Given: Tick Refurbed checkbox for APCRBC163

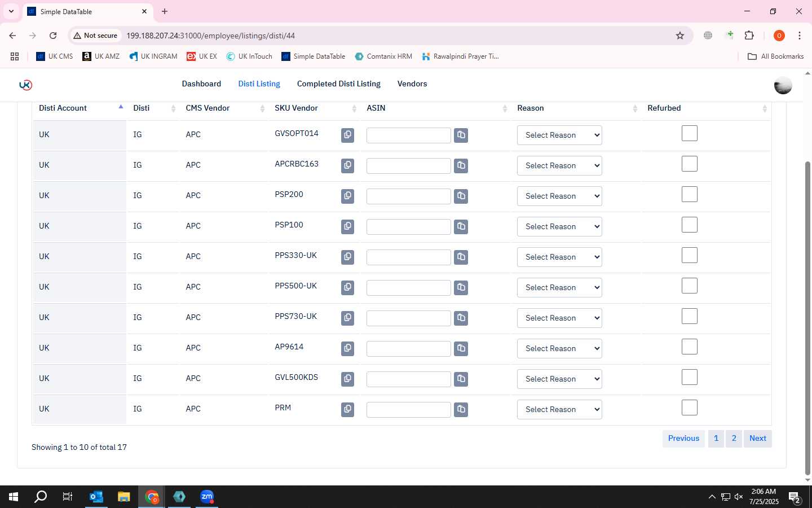Looking at the screenshot, I should pos(690,164).
